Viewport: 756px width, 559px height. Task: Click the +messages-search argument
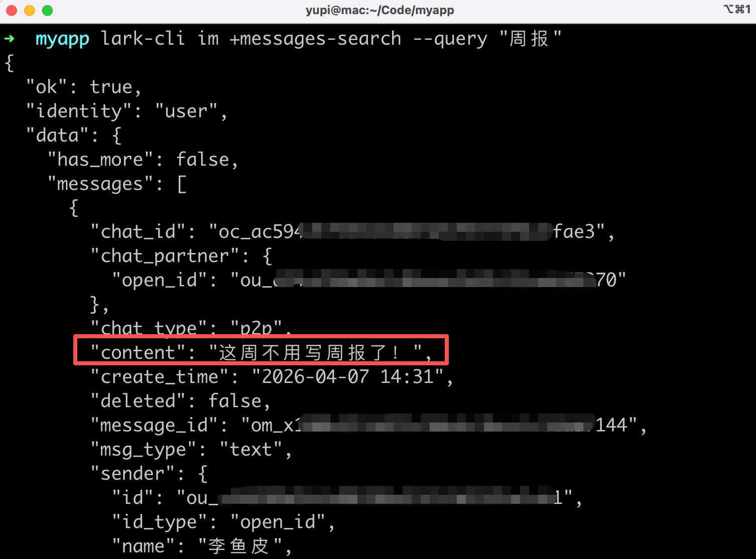point(316,38)
